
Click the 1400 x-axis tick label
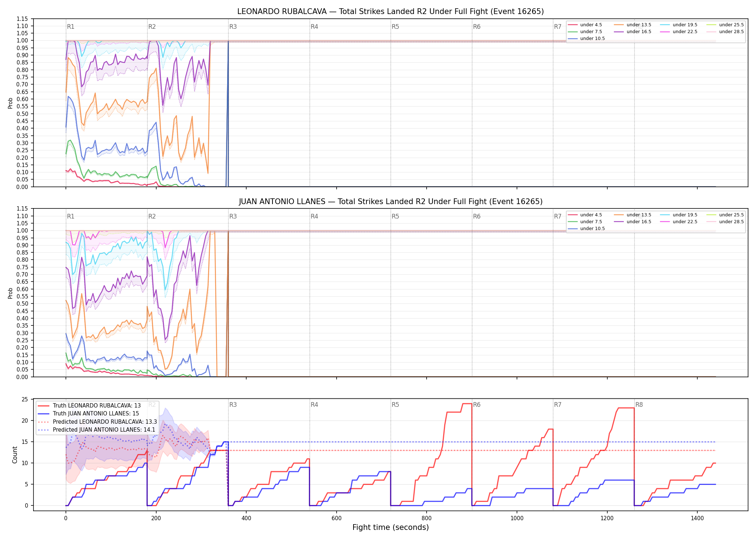[697, 518]
